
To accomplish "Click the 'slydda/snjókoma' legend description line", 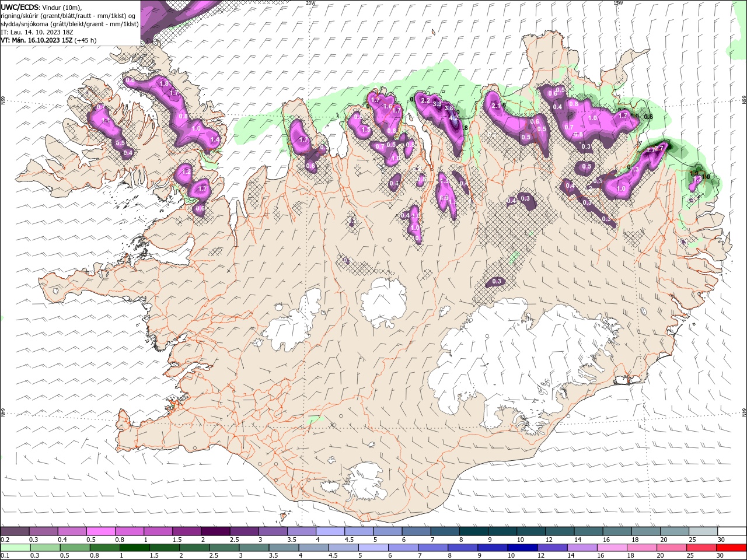I will (69, 24).
